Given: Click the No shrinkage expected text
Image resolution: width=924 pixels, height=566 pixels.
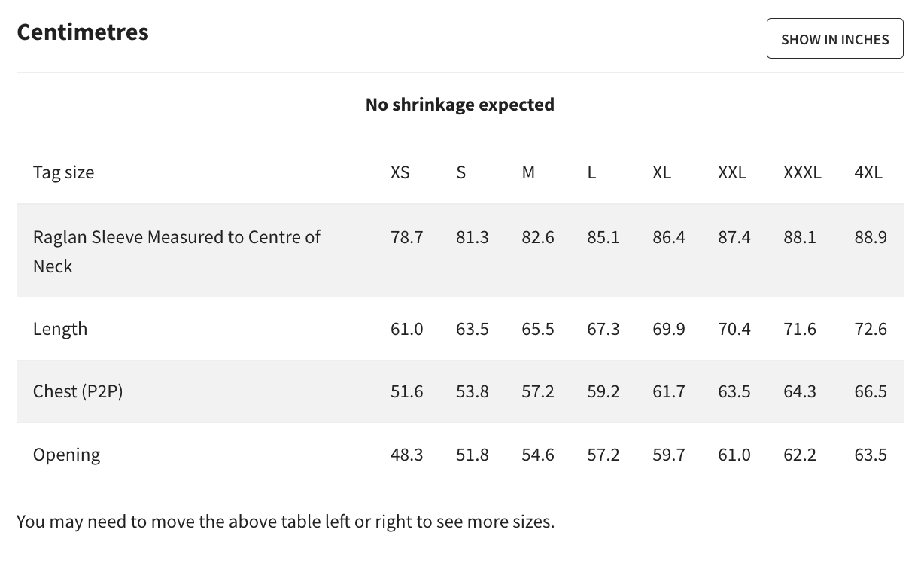Looking at the screenshot, I should pos(460,104).
